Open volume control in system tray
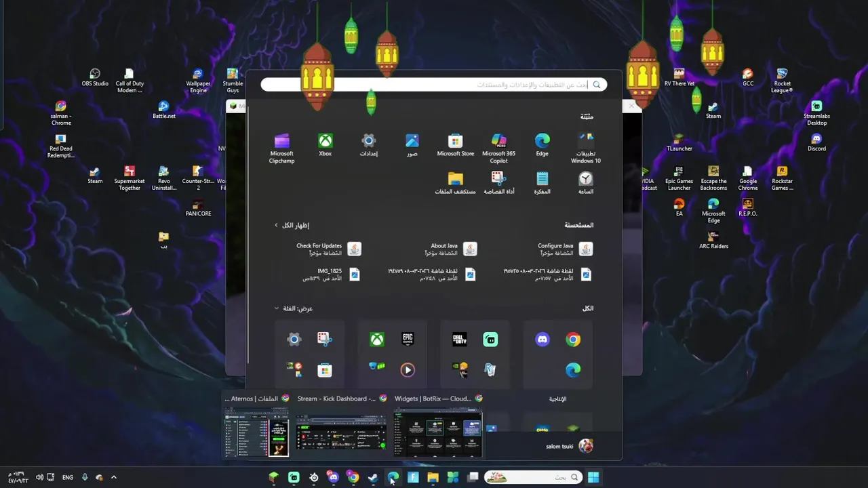868x488 pixels. pyautogui.click(x=39, y=477)
